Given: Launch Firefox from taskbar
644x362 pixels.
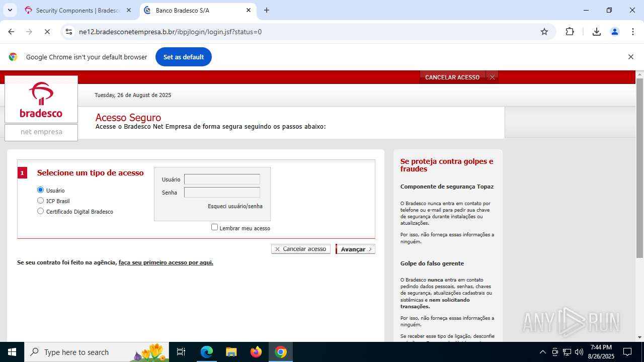Looking at the screenshot, I should 256,352.
